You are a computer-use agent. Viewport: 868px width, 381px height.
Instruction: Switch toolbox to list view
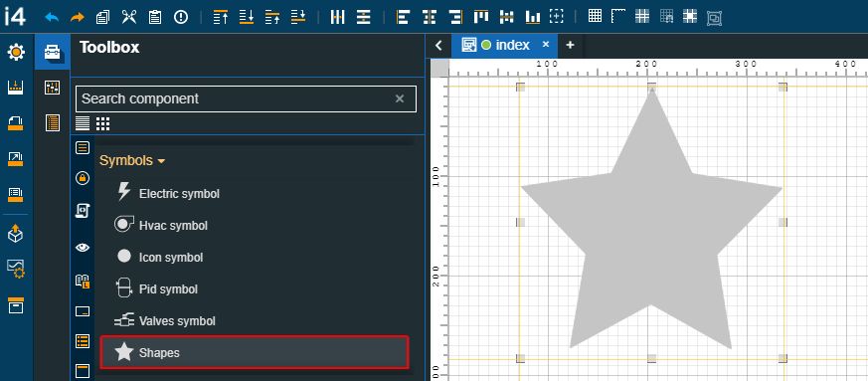83,123
